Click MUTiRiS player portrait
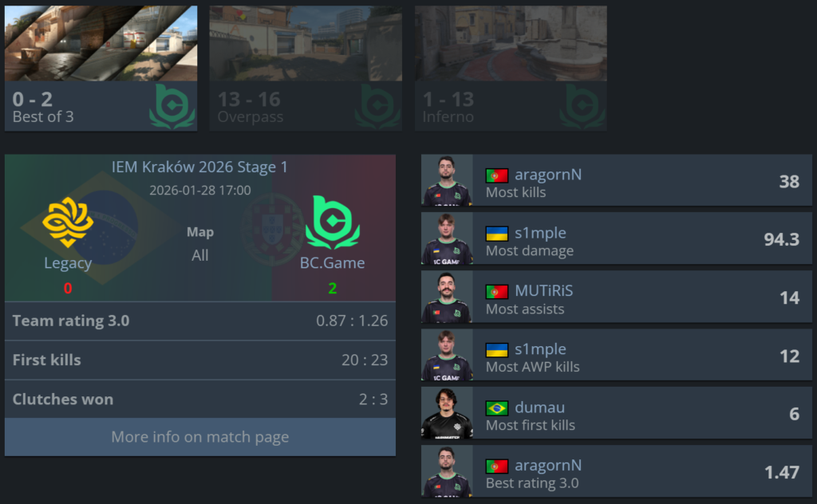Viewport: 817px width, 504px height. point(447,297)
